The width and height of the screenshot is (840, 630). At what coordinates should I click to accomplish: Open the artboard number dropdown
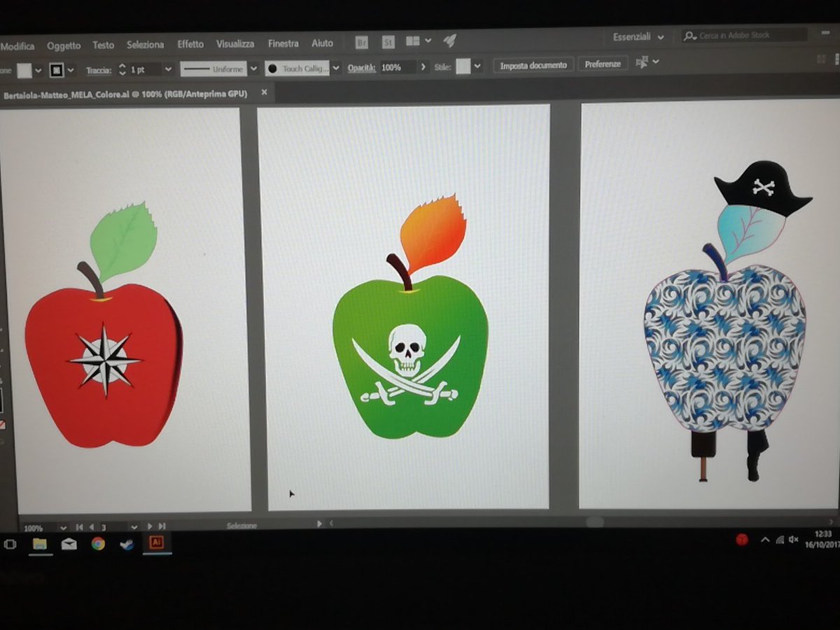coord(133,526)
